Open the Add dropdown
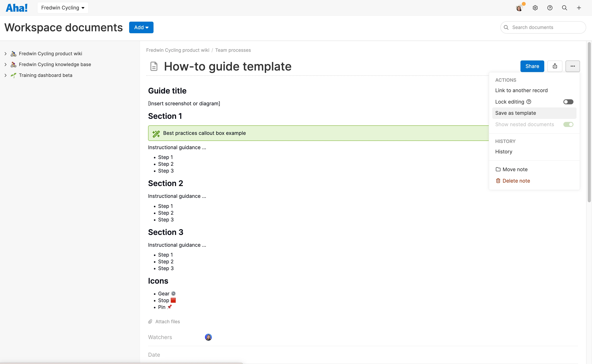592x364 pixels. click(x=141, y=27)
